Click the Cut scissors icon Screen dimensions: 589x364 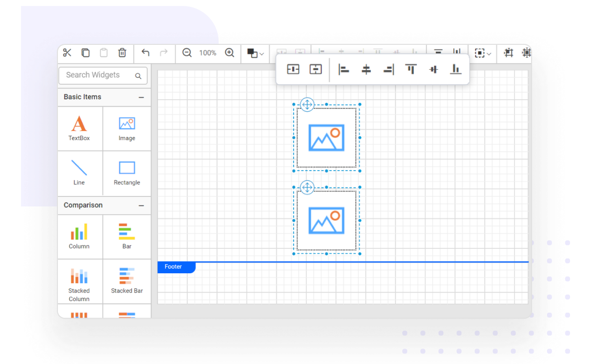pos(67,53)
